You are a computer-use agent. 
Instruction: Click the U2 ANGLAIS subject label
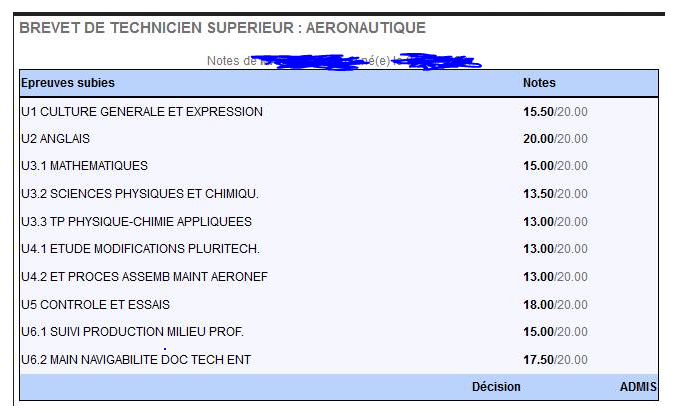click(x=55, y=138)
